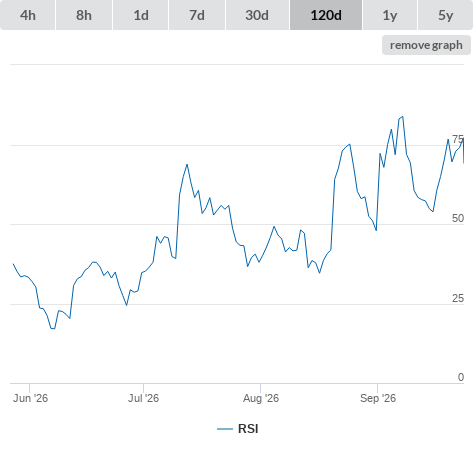The height and width of the screenshot is (455, 474).
Task: Click the remove graph button
Action: [426, 45]
